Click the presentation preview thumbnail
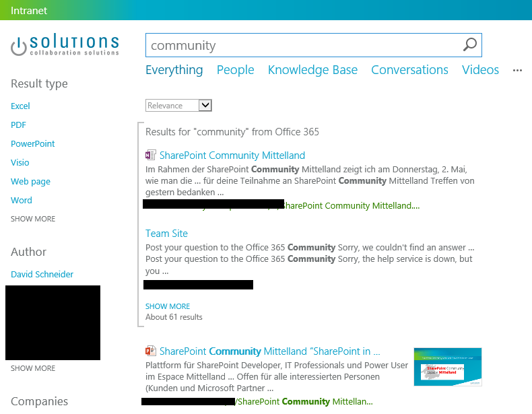This screenshot has height=414, width=532. [x=447, y=367]
